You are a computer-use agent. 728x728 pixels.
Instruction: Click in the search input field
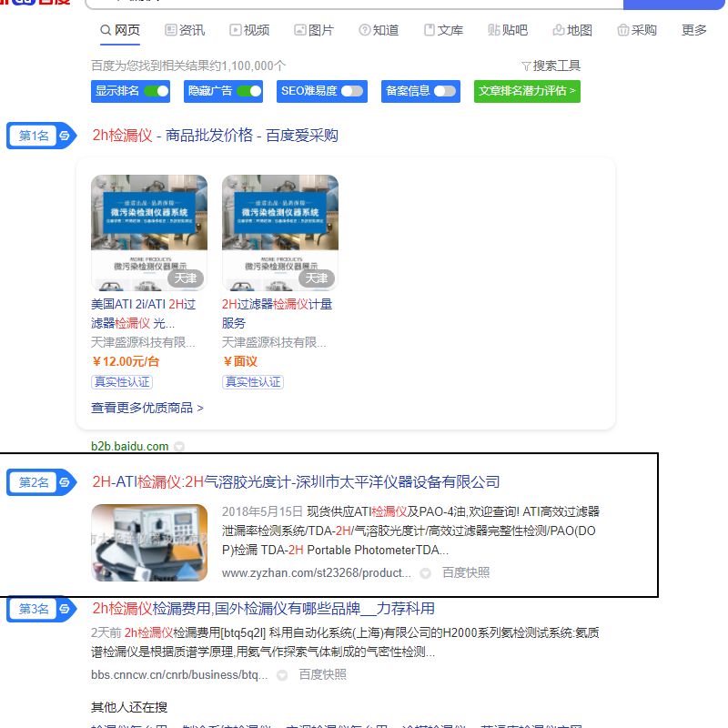click(x=354, y=4)
